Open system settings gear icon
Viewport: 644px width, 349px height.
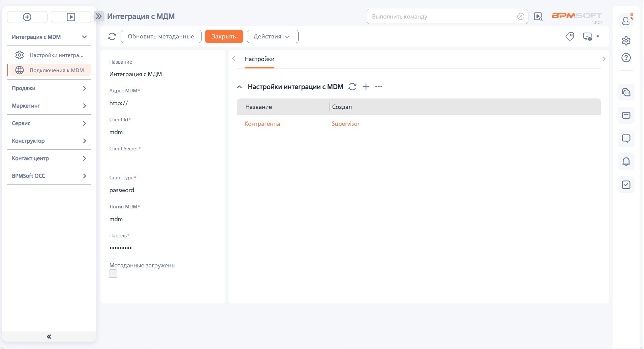click(x=626, y=41)
